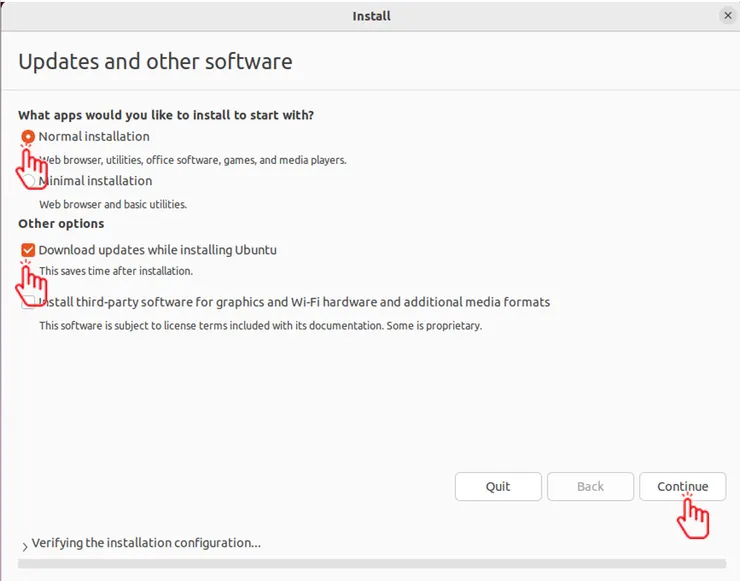Choose the Minimal installation radio button
740x581 pixels.
(29, 181)
